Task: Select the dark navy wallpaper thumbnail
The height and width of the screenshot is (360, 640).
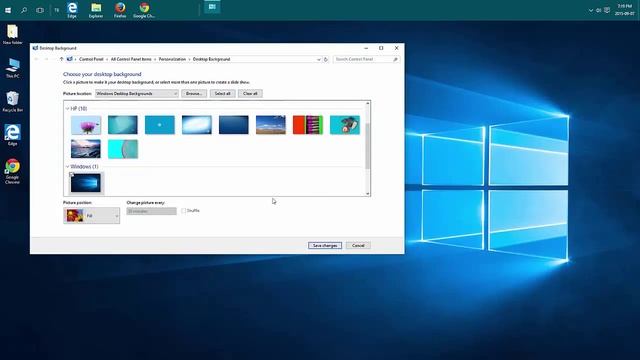Action: coord(233,125)
